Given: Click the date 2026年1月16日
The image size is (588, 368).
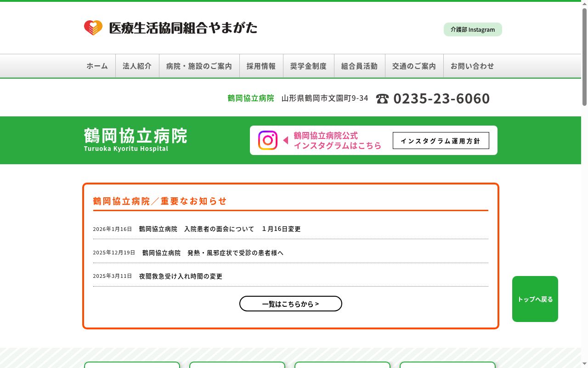Looking at the screenshot, I should coord(113,229).
